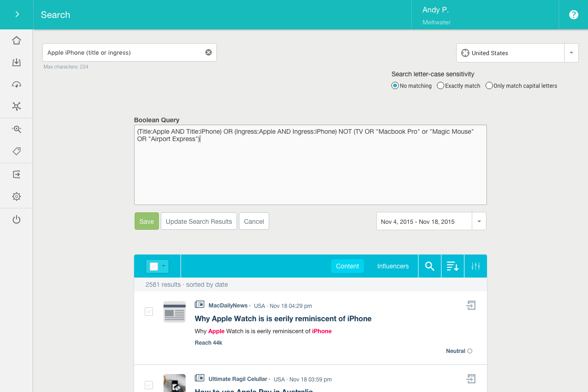
Task: Click the Ultimate Ragil Celullar source name
Action: [x=237, y=379]
